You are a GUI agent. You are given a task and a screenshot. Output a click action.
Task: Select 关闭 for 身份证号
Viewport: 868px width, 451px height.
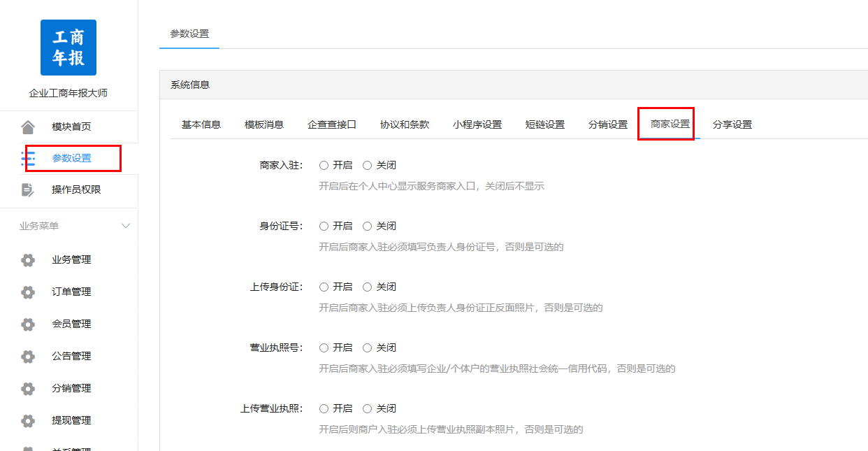coord(367,227)
